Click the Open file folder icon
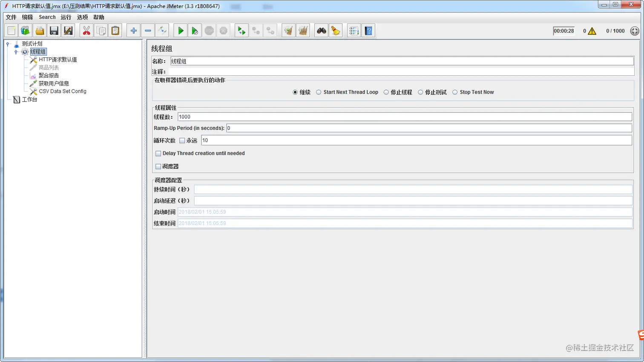Viewport: 644px width, 362px height. (40, 31)
